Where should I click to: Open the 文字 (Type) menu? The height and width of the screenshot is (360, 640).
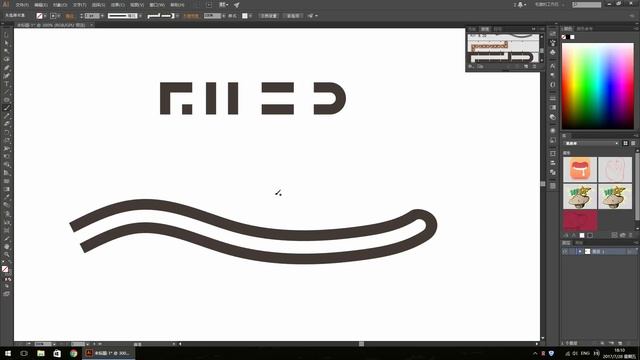point(80,5)
